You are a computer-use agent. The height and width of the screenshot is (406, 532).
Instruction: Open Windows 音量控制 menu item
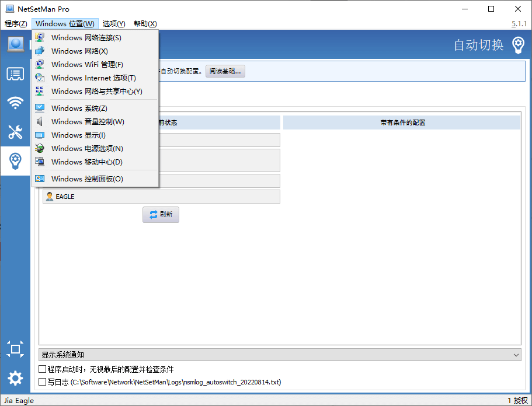pyautogui.click(x=95, y=122)
